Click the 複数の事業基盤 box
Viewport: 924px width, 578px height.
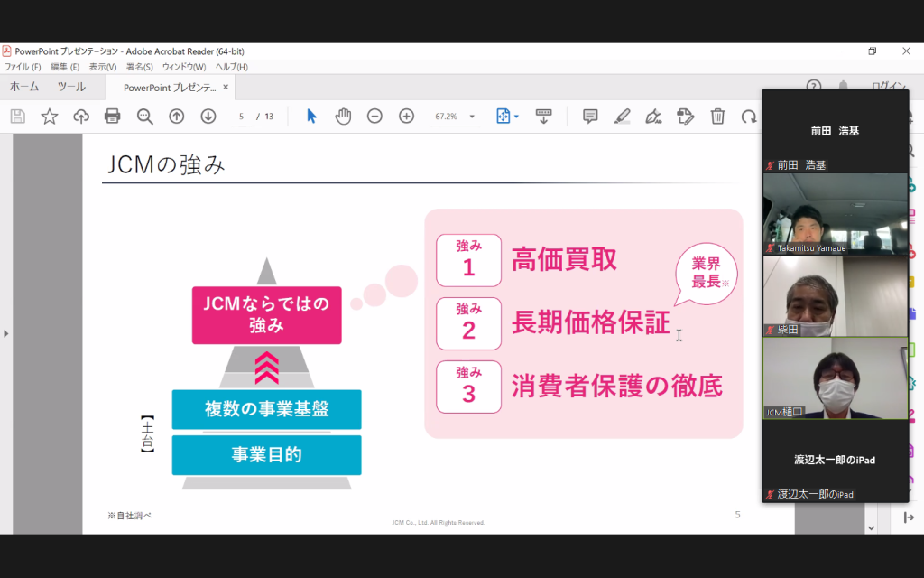click(x=266, y=409)
